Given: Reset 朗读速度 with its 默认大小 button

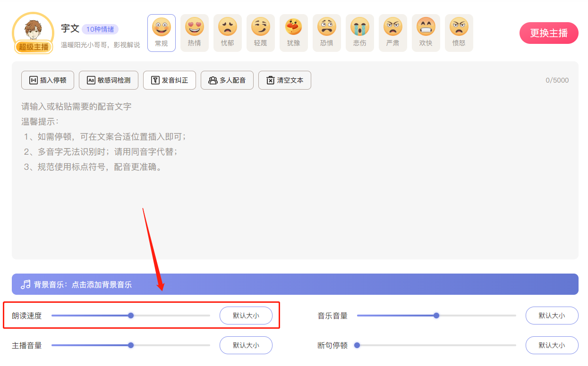Looking at the screenshot, I should [x=246, y=316].
